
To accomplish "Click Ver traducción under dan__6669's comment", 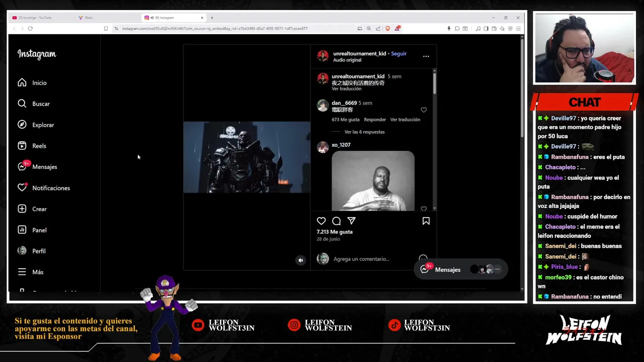I will [405, 120].
